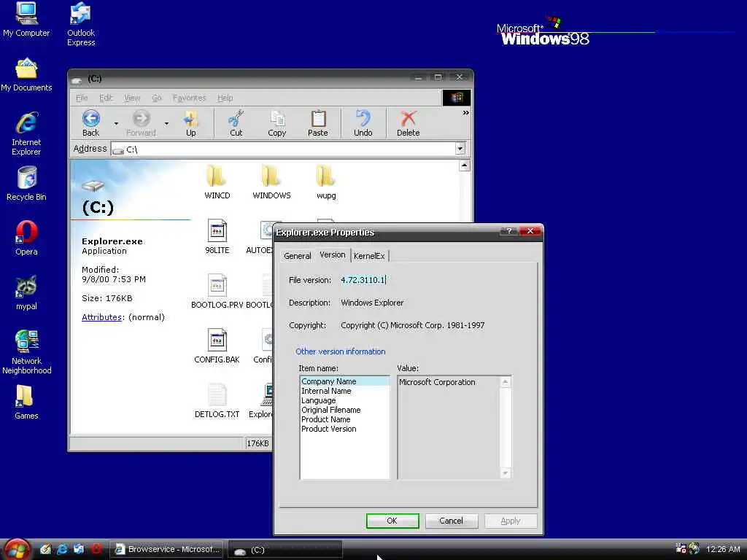
Task: Select Company Name in item list
Action: (344, 381)
